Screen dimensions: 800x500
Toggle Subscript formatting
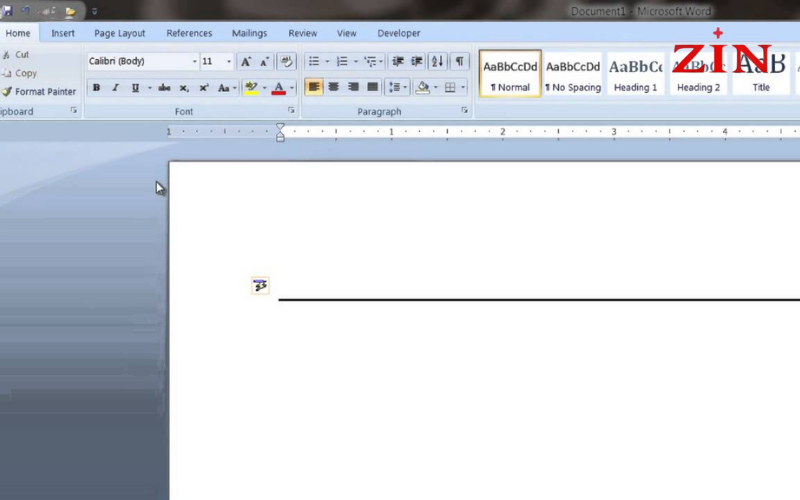click(184, 88)
